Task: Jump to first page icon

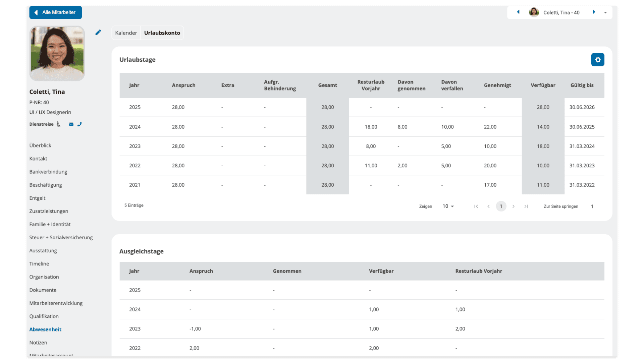Action: point(476,206)
